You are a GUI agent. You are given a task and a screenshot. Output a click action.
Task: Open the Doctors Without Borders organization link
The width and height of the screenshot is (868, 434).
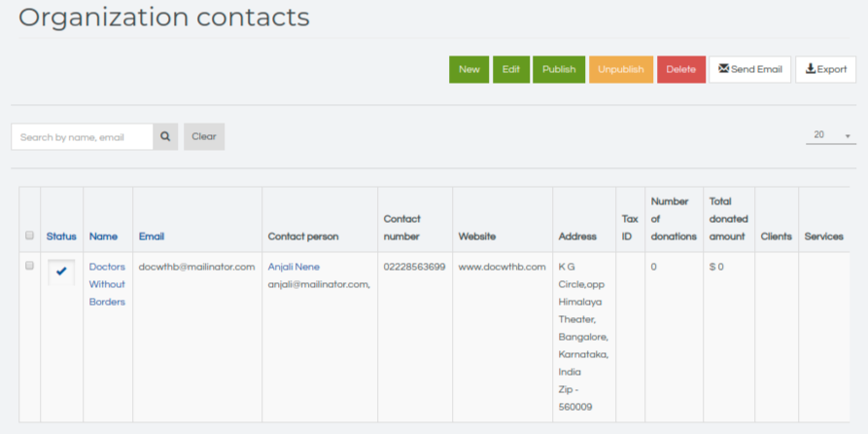[107, 284]
